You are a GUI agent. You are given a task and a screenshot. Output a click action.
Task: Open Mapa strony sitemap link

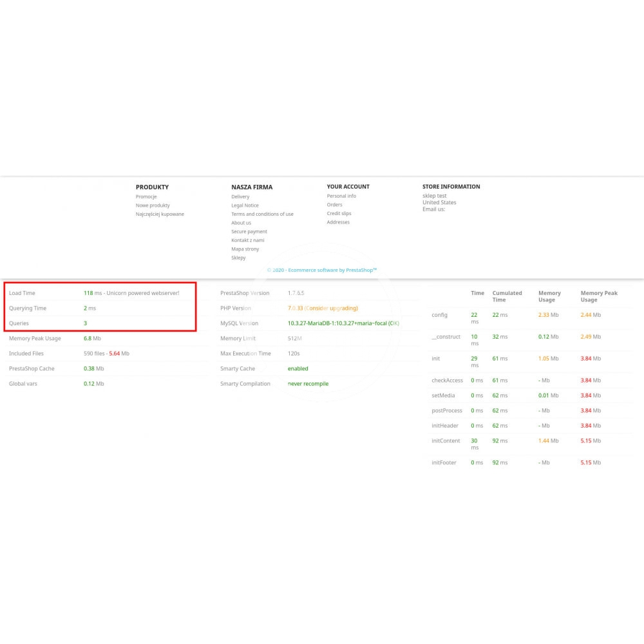tap(245, 249)
